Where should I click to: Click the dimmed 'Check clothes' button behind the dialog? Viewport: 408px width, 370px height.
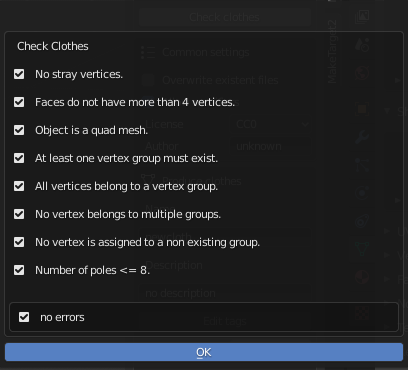pyautogui.click(x=225, y=17)
